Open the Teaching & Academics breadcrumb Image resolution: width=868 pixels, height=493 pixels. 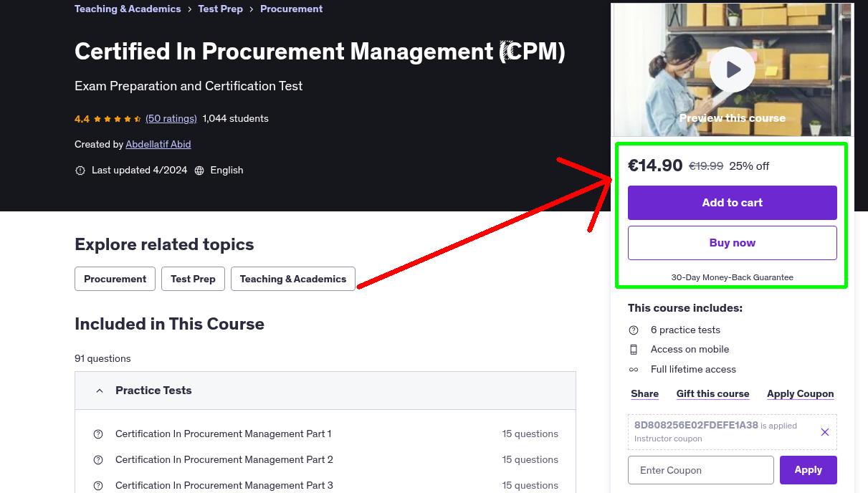128,9
